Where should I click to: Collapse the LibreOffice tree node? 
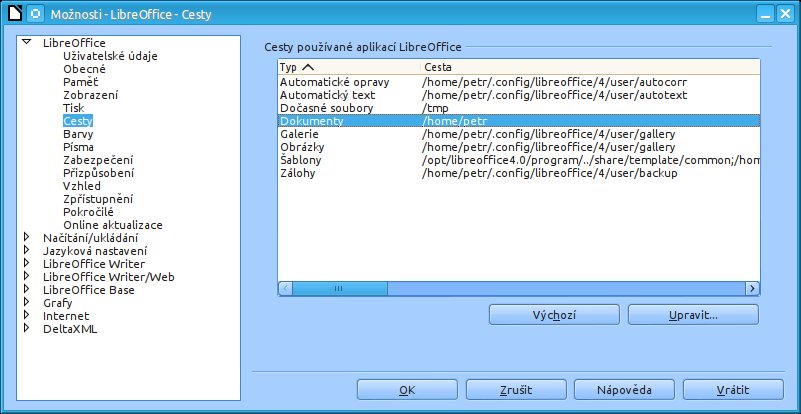coord(27,43)
